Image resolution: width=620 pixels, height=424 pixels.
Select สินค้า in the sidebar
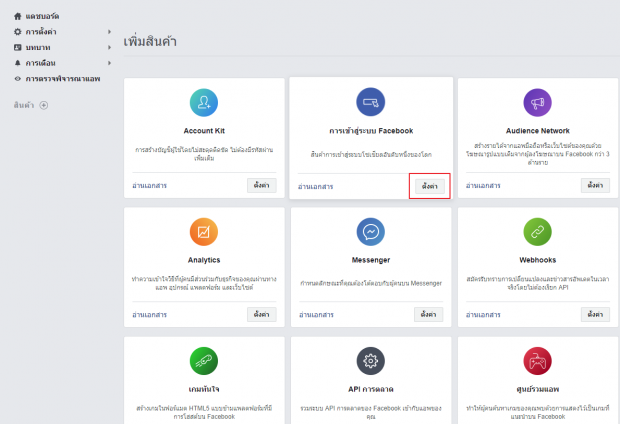click(24, 105)
